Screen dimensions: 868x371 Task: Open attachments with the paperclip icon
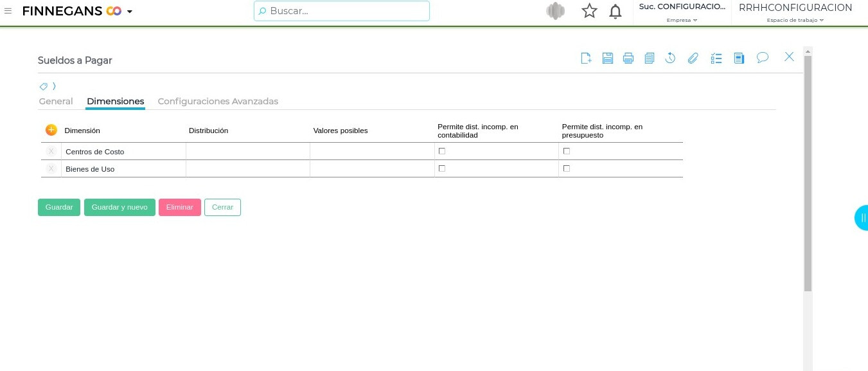click(693, 58)
